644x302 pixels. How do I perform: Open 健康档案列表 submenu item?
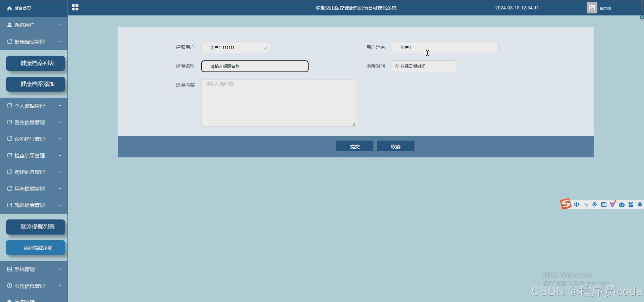coord(36,63)
